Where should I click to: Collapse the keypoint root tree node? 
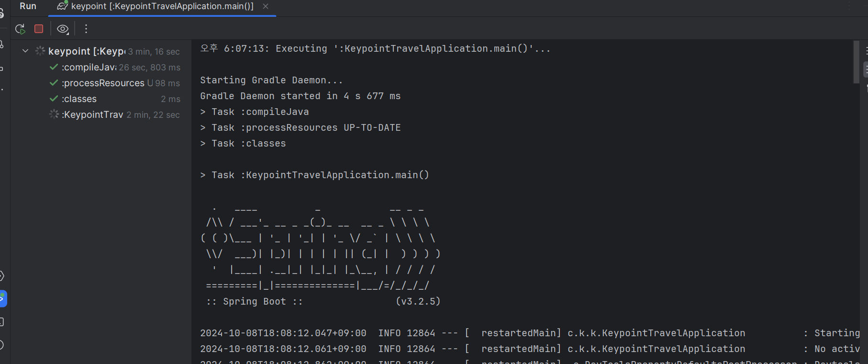(x=25, y=51)
